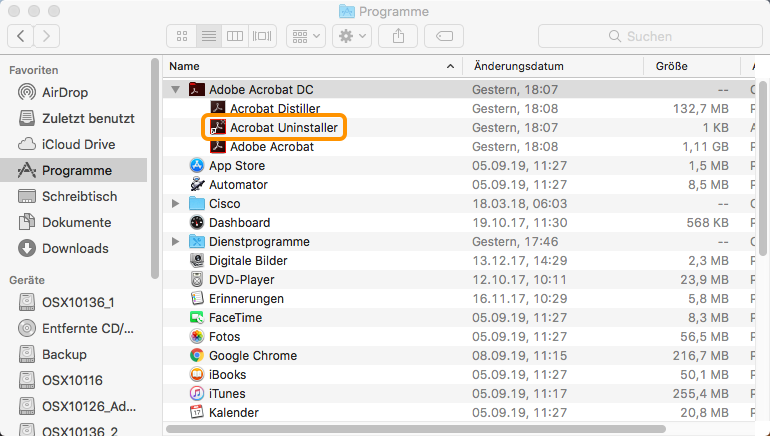Select FaceTime in the list
The width and height of the screenshot is (770, 436).
[x=235, y=318]
